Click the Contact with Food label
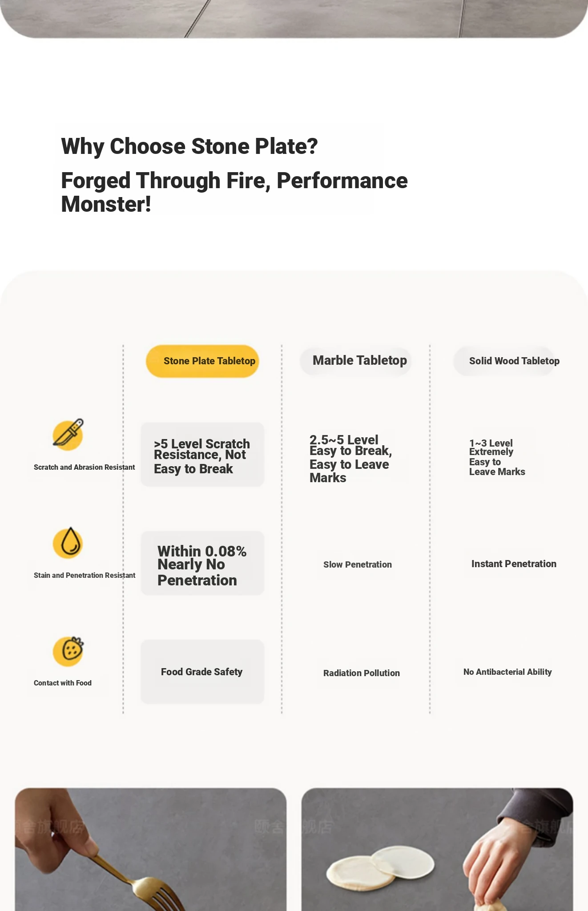The width and height of the screenshot is (588, 911). tap(63, 683)
